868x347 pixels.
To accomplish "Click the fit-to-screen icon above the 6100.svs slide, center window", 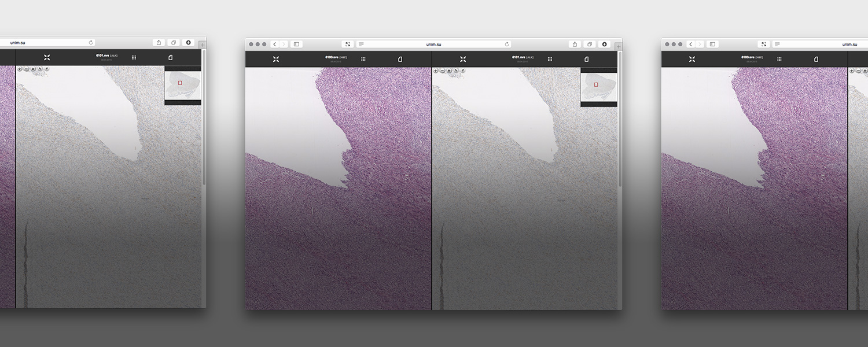I will (276, 59).
